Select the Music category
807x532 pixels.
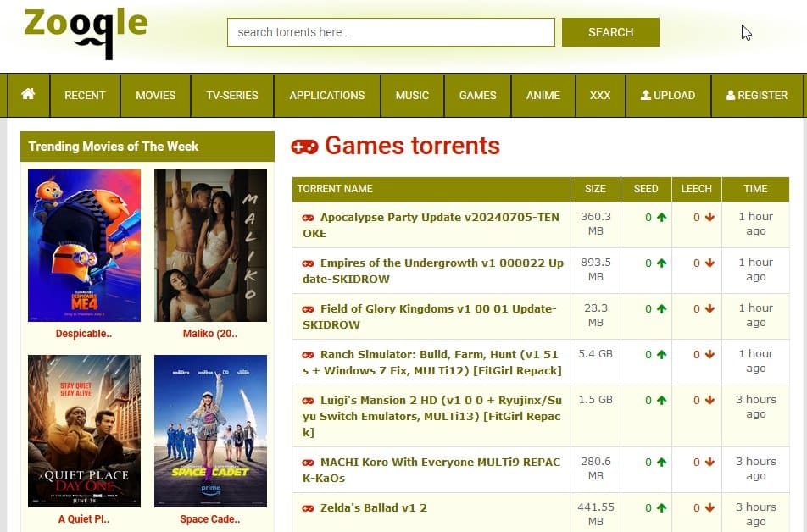(412, 95)
